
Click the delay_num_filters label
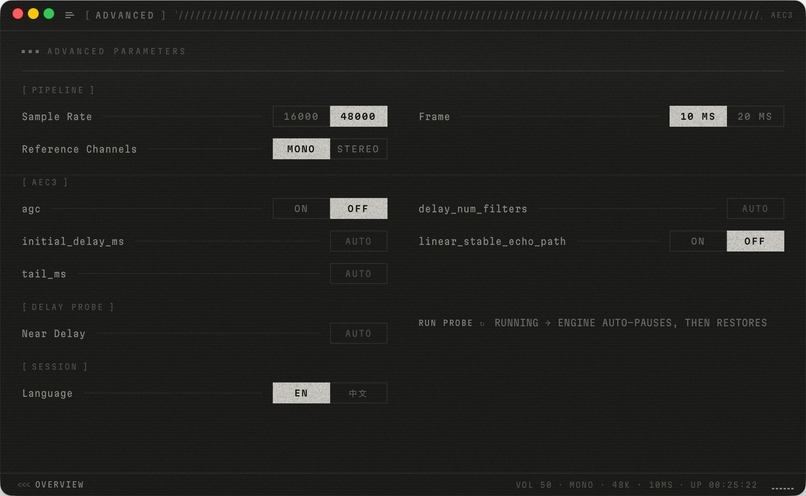pyautogui.click(x=473, y=209)
